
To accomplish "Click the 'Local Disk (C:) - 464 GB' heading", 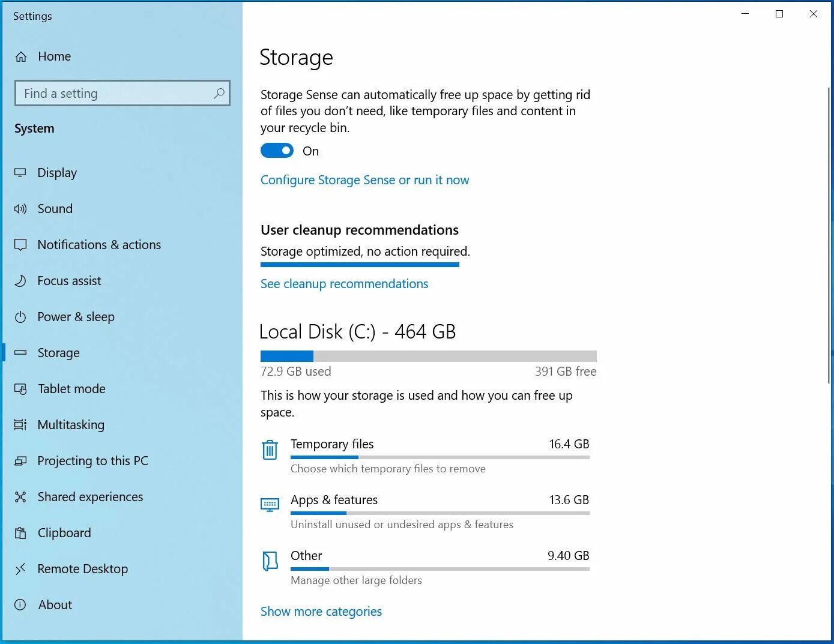I will (x=357, y=332).
